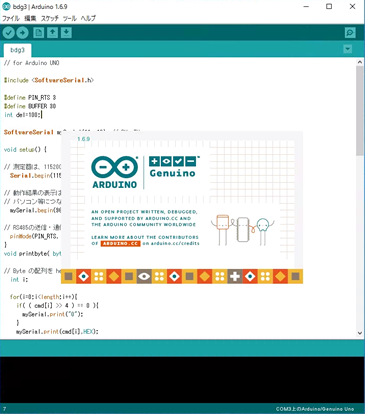Click the version 1.6.9 label on splash

[x=84, y=139]
